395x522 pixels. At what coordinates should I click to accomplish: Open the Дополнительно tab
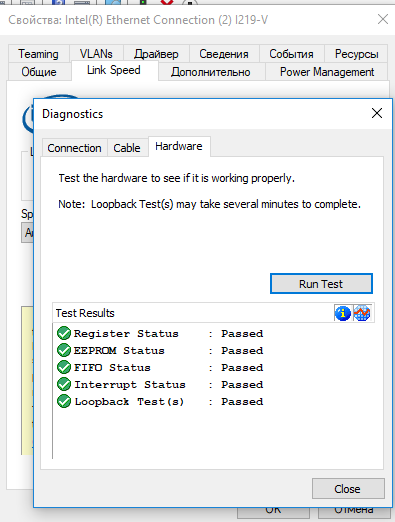pos(211,72)
